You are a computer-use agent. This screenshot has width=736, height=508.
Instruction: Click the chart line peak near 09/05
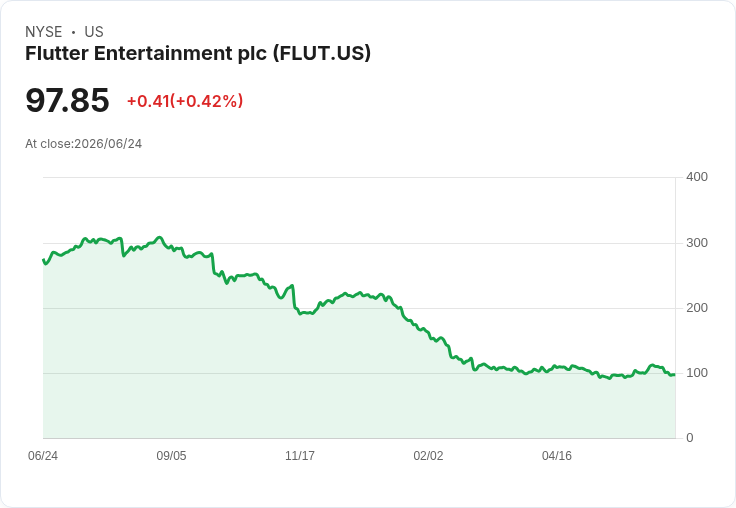159,238
